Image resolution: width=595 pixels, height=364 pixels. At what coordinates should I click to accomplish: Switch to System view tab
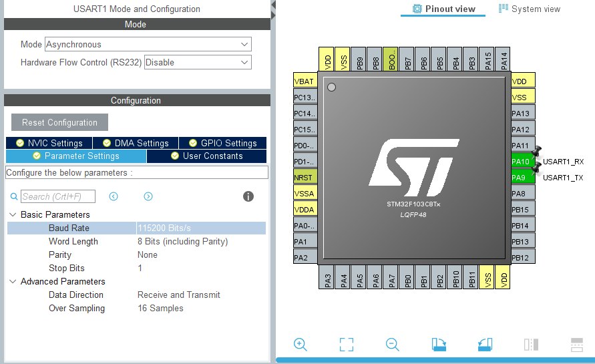point(530,9)
